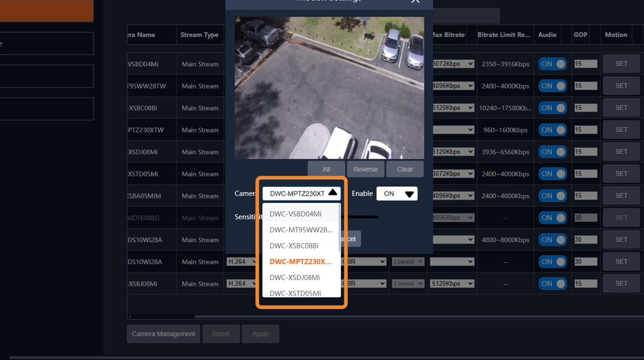Click the 10240~17580Kb... bitrate limit cell

click(505, 108)
